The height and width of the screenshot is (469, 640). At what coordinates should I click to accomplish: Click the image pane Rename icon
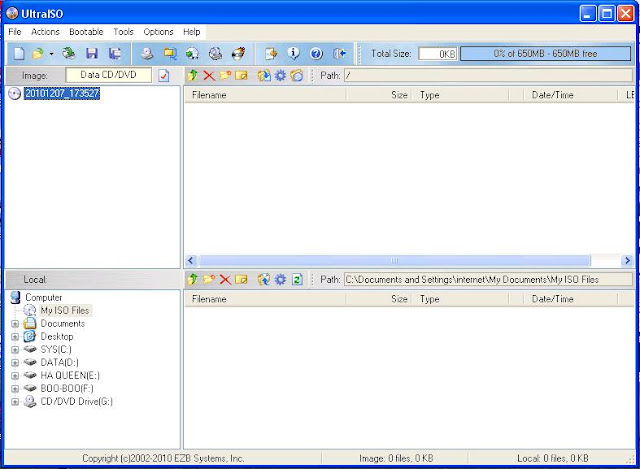click(241, 76)
